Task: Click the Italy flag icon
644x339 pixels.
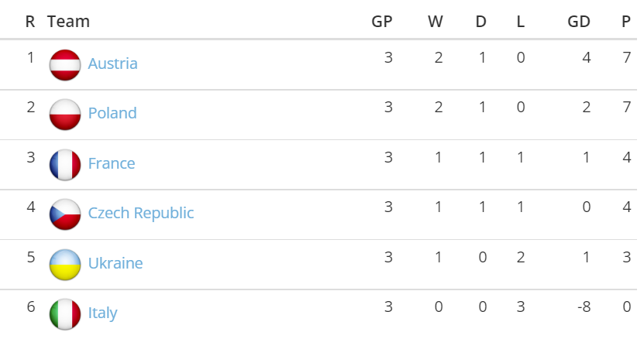Action: tap(65, 313)
